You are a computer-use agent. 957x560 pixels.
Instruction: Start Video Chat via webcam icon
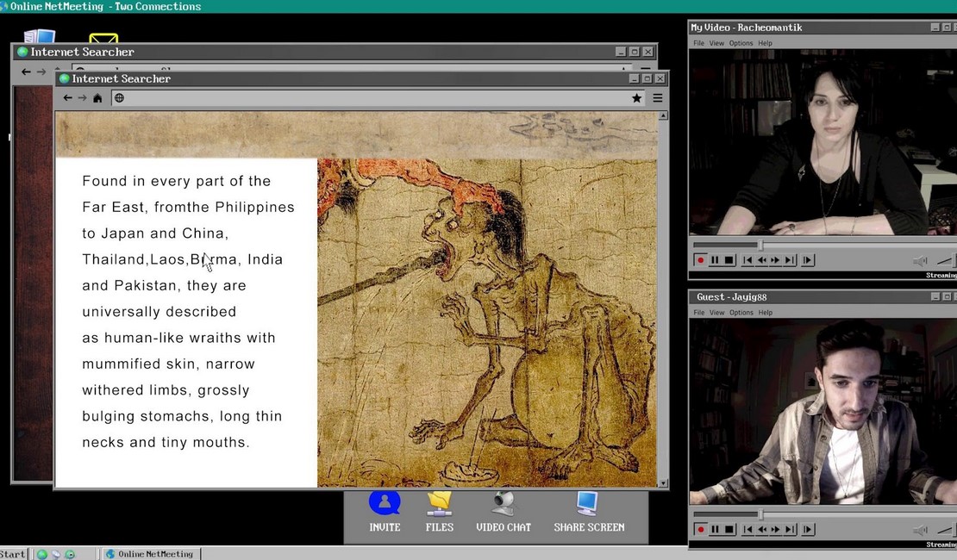504,503
